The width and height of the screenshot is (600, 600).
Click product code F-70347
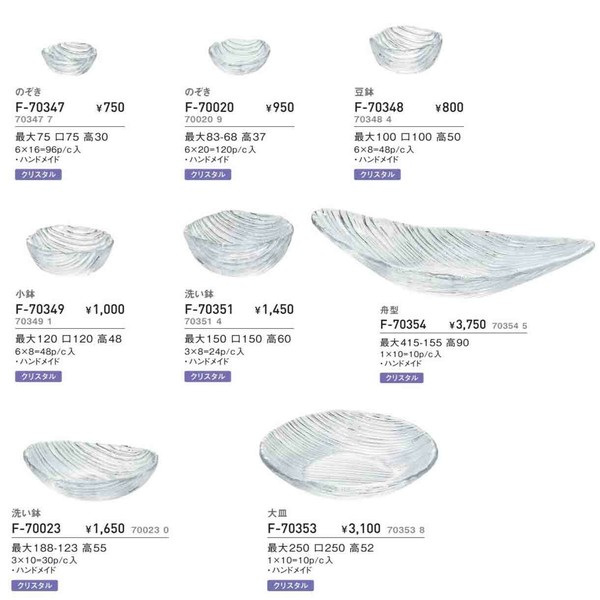tap(40, 108)
